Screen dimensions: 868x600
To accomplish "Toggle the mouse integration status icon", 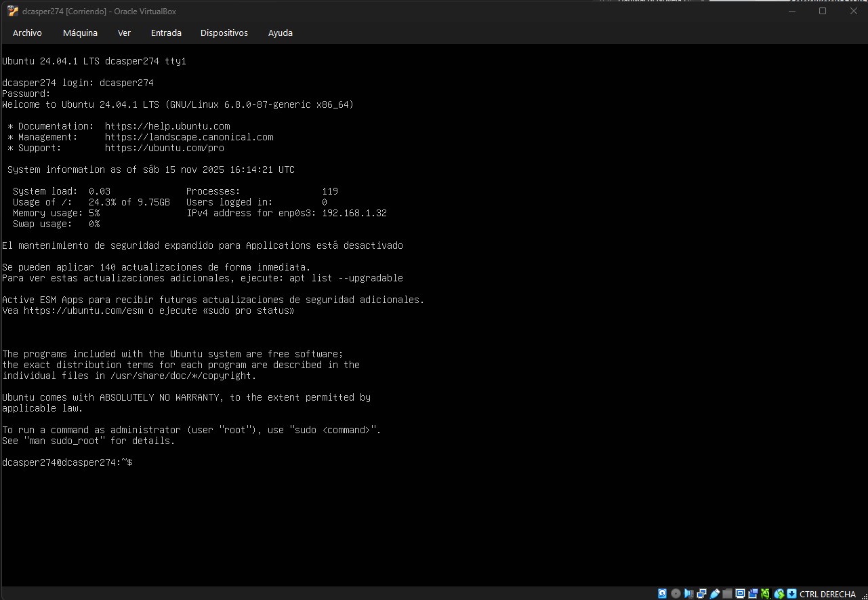I will click(x=779, y=594).
